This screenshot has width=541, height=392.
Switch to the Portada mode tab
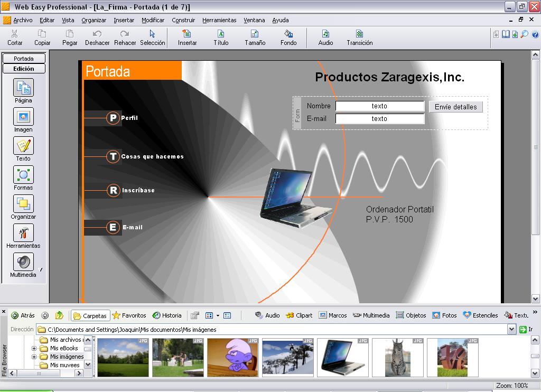tap(24, 59)
